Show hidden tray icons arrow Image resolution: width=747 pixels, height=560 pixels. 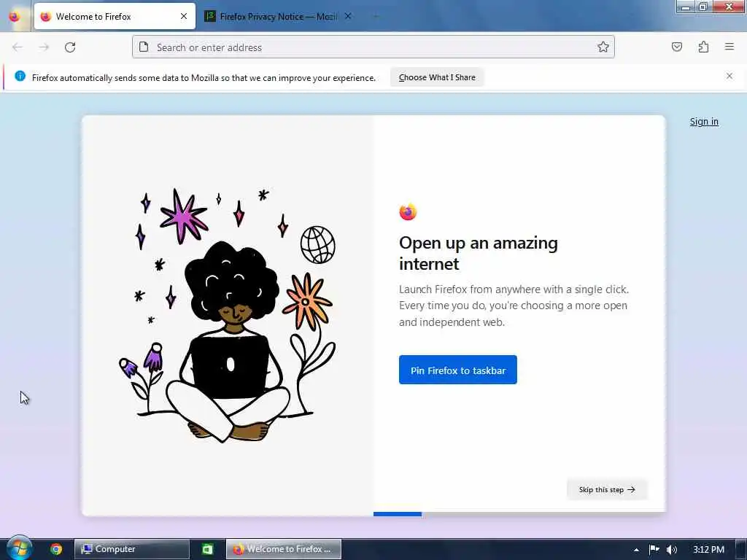tap(636, 550)
